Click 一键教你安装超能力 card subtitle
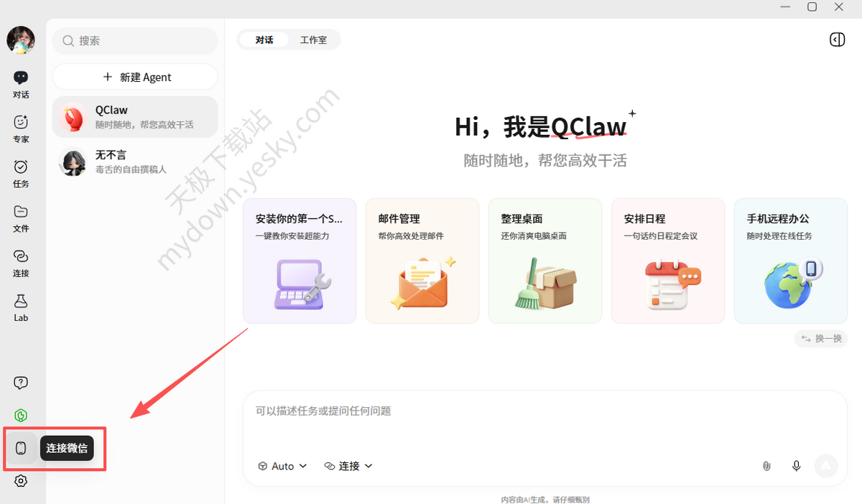The width and height of the screenshot is (862, 504). (x=292, y=235)
